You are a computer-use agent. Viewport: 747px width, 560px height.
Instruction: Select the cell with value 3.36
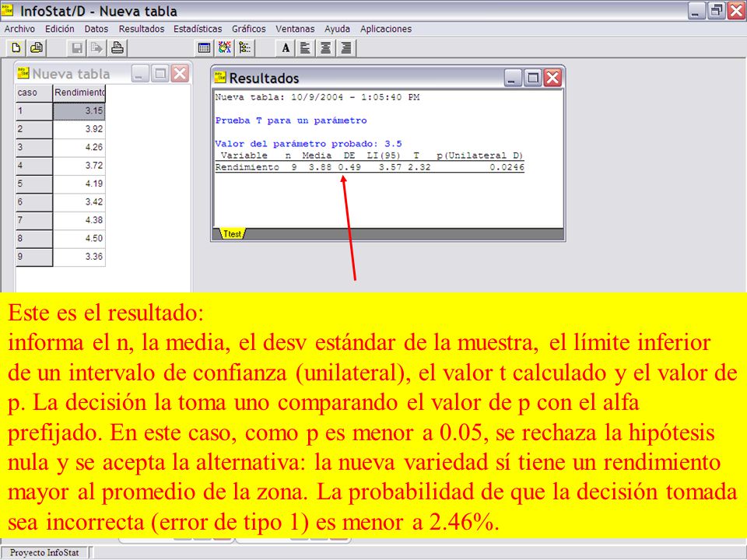pos(79,256)
